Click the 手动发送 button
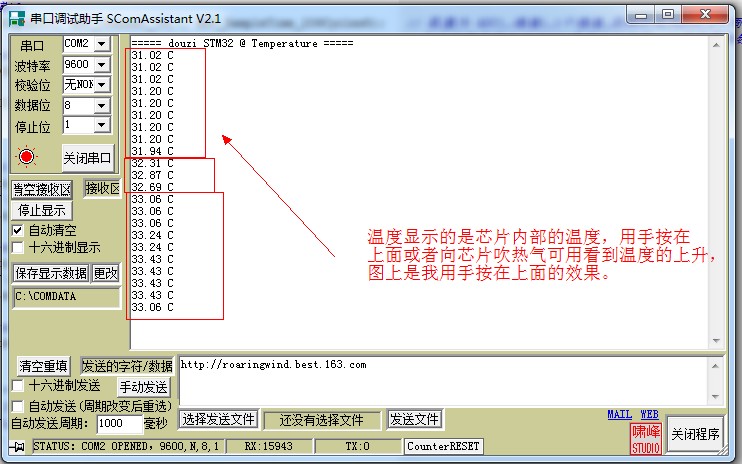This screenshot has height=464, width=742. [143, 387]
